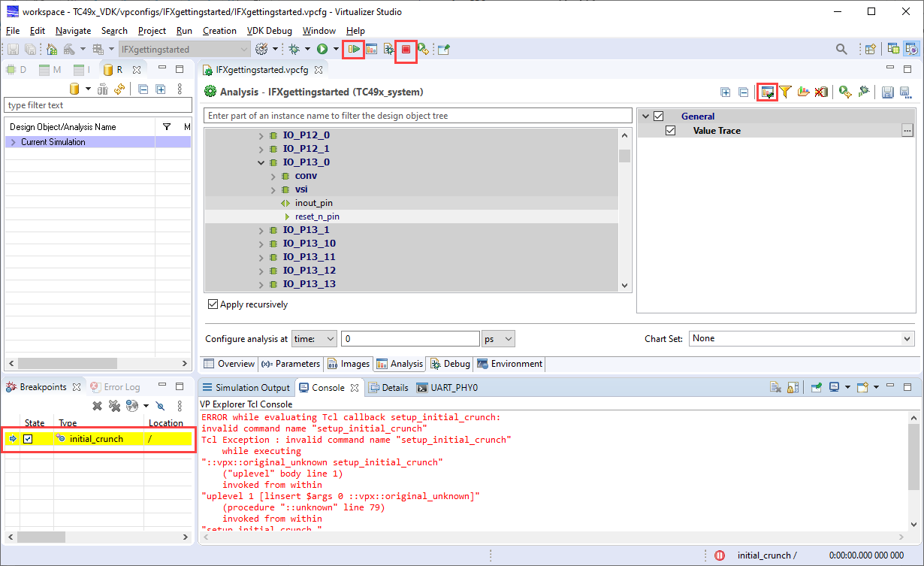
Task: Disable the initial_crunch breakpoint checkbox
Action: 28,439
